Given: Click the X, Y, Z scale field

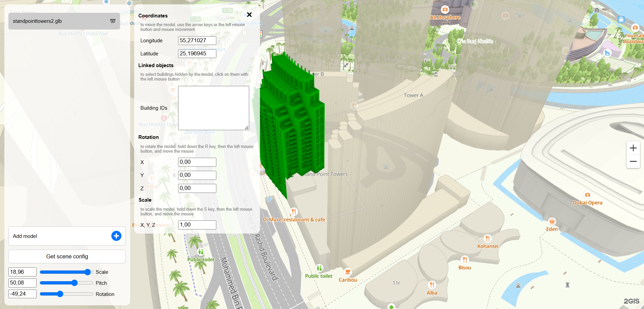Looking at the screenshot, I should pyautogui.click(x=197, y=225).
